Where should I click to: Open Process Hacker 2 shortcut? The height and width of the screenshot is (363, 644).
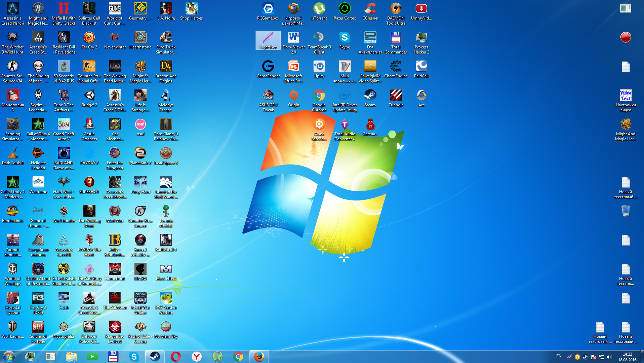point(421,43)
